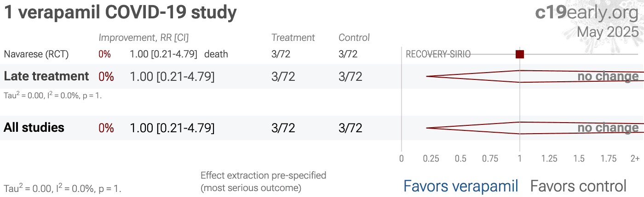Click the axis tick label 0.25
This screenshot has width=644, height=197.
431,159
